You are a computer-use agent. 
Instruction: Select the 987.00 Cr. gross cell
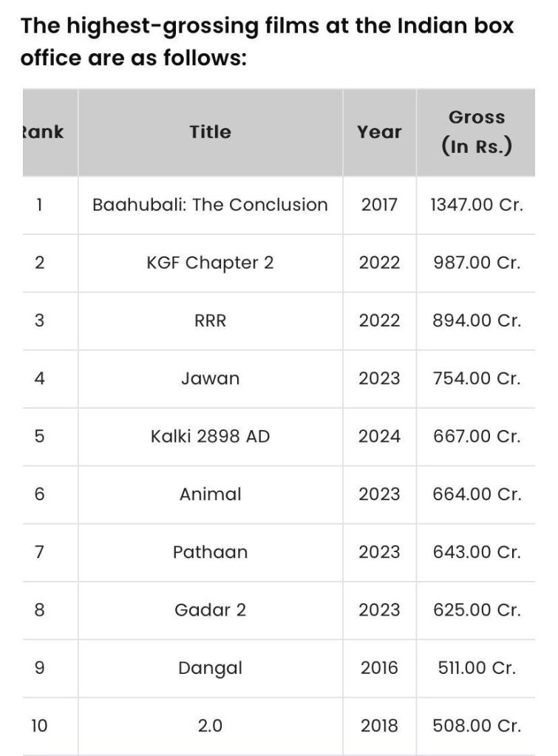(x=477, y=262)
